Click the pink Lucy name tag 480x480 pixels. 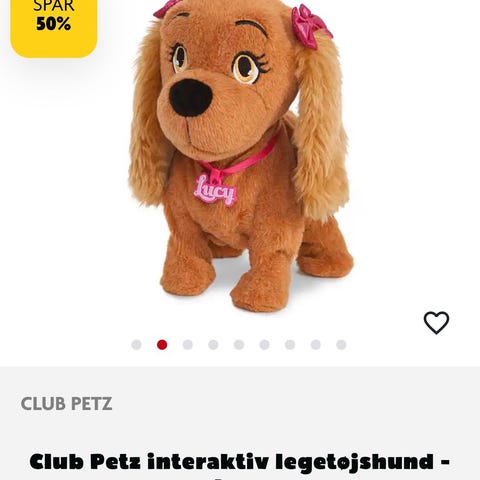pyautogui.click(x=215, y=191)
